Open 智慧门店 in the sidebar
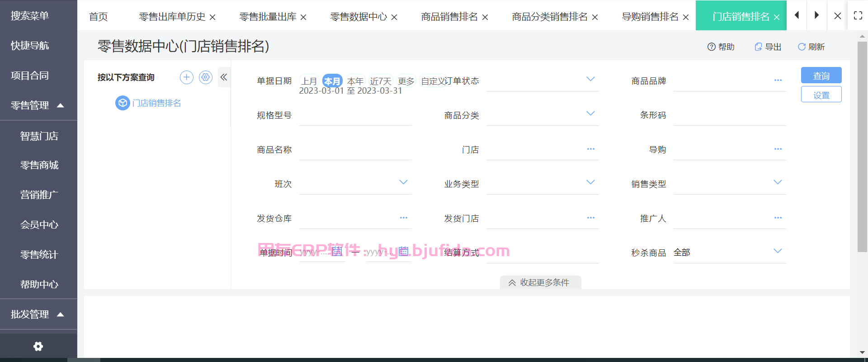Viewport: 868px width, 362px height. click(39, 136)
